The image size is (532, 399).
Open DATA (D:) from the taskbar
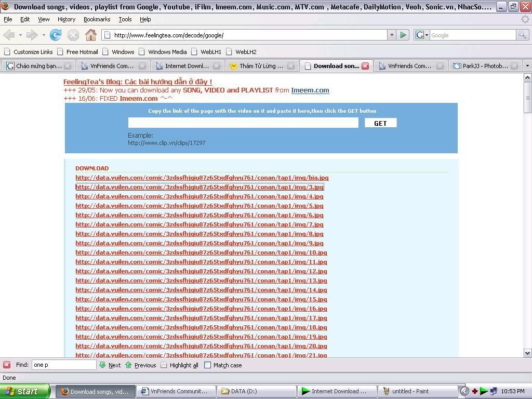(256, 391)
